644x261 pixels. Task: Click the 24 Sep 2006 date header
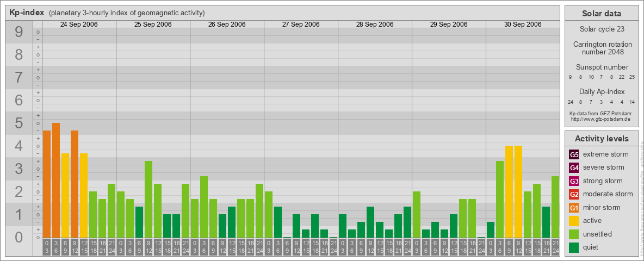point(79,24)
